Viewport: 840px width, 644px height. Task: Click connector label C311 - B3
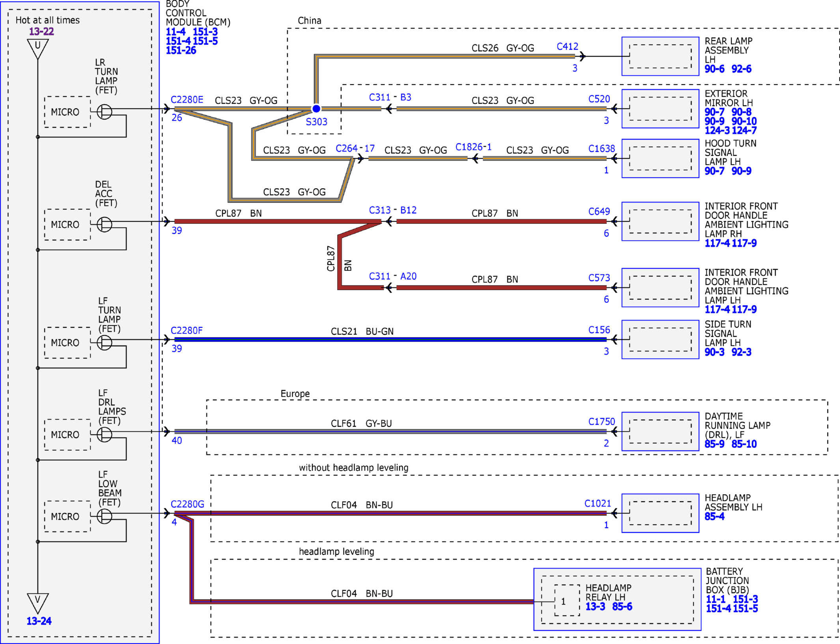[x=390, y=97]
